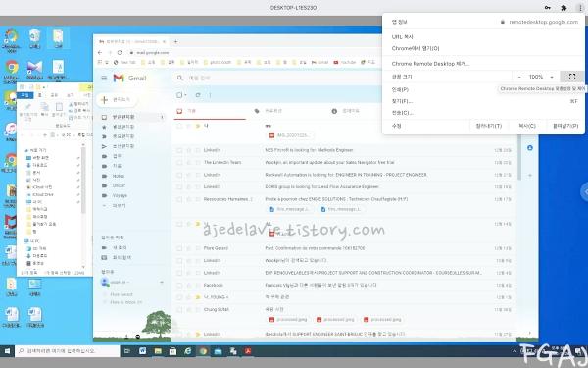
Task: Click the "복사(C)" copy button
Action: [527, 126]
